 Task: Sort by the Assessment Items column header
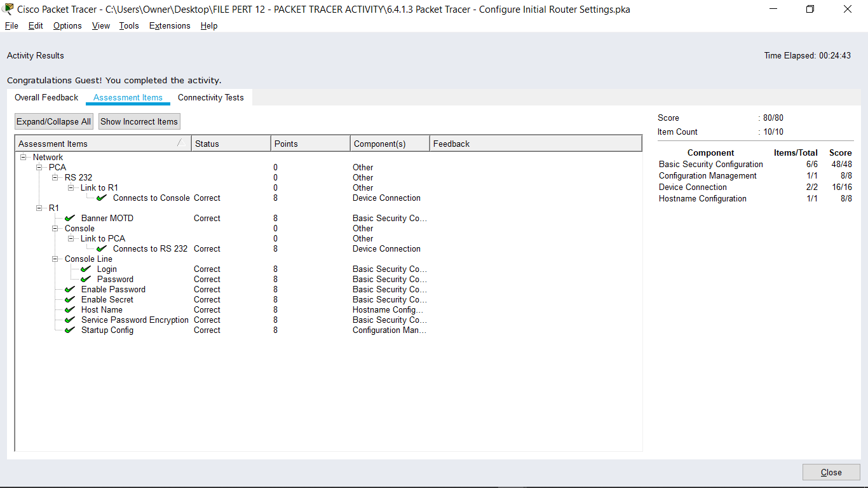[x=103, y=144]
